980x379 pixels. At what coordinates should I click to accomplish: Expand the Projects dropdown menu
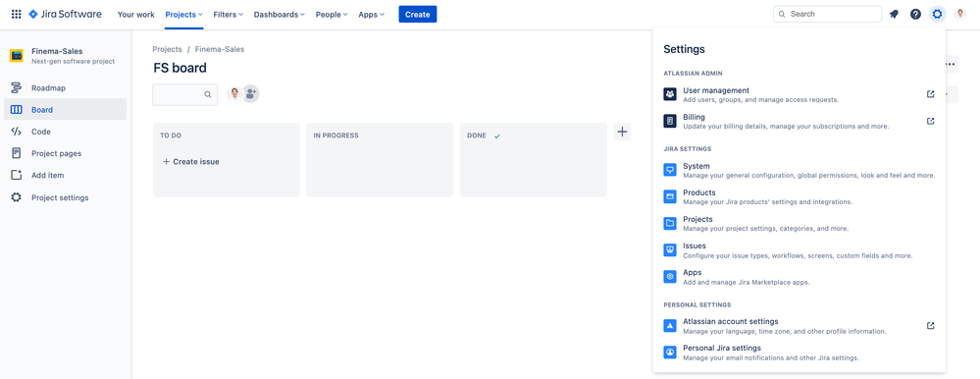point(184,15)
